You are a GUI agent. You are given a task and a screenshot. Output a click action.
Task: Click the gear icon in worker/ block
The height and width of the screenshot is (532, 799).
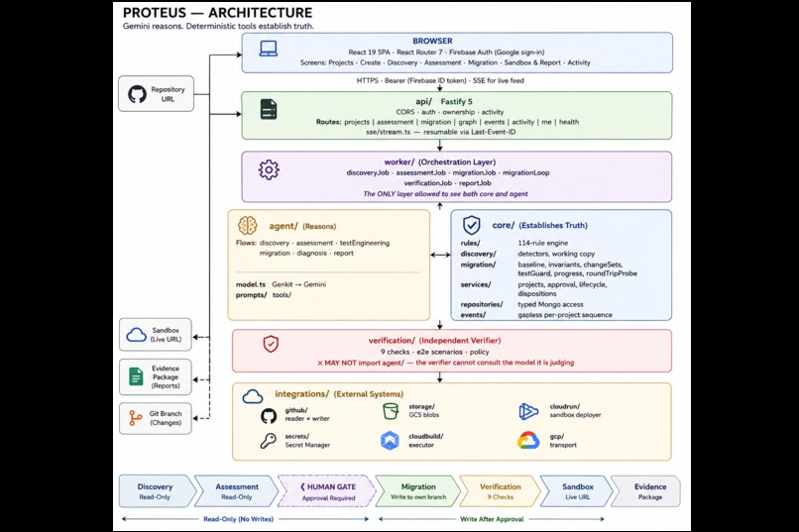[x=269, y=170]
